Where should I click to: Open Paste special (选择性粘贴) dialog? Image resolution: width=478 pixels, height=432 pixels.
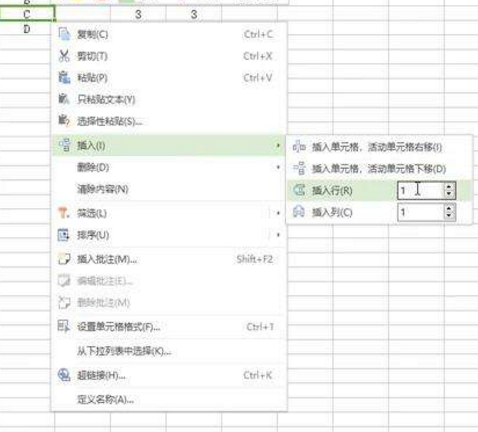point(169,121)
